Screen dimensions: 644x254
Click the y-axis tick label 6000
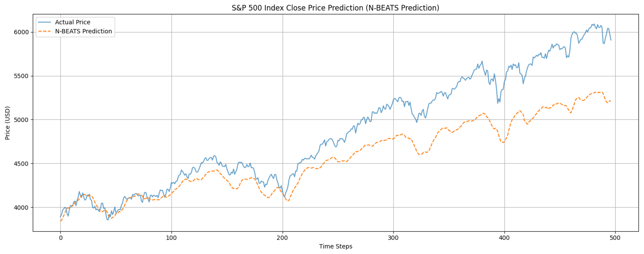(x=22, y=32)
